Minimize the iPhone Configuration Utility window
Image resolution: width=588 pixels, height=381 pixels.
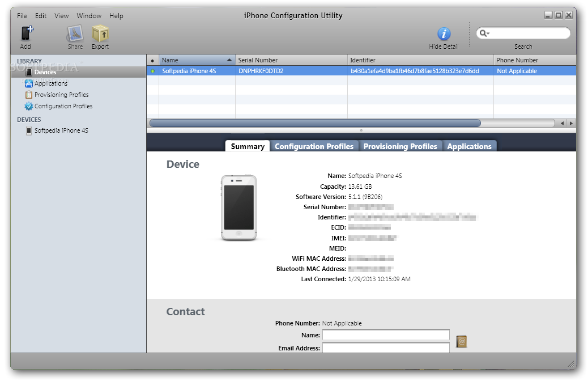pos(548,15)
